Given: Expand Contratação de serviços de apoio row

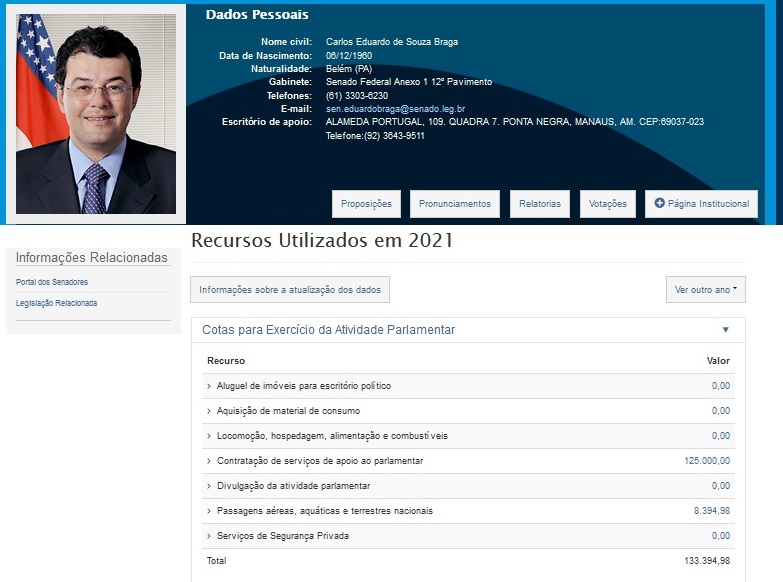Looking at the screenshot, I should pos(320,461).
